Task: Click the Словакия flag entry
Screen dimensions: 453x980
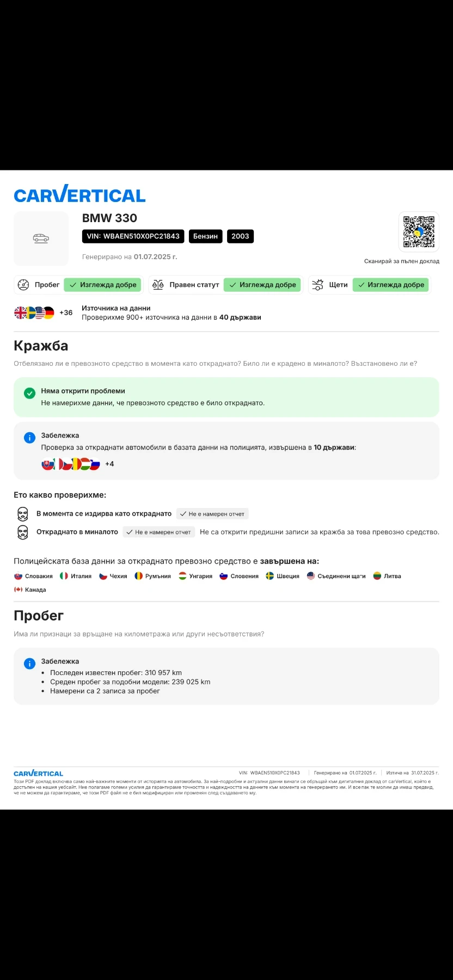Action: pyautogui.click(x=33, y=576)
